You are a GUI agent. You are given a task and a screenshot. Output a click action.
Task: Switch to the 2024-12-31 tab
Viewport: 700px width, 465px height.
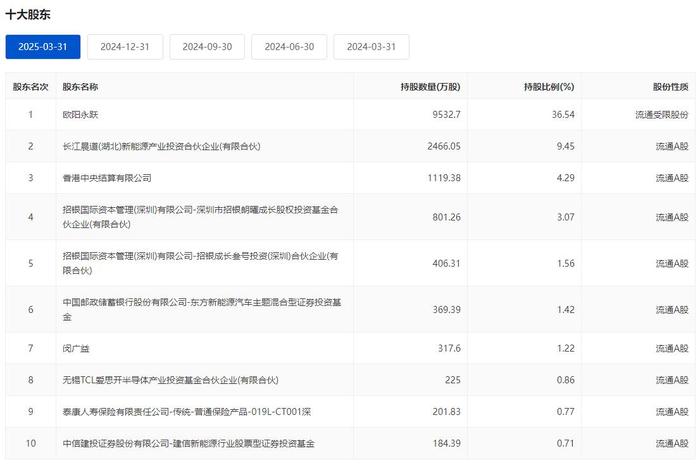coord(125,47)
